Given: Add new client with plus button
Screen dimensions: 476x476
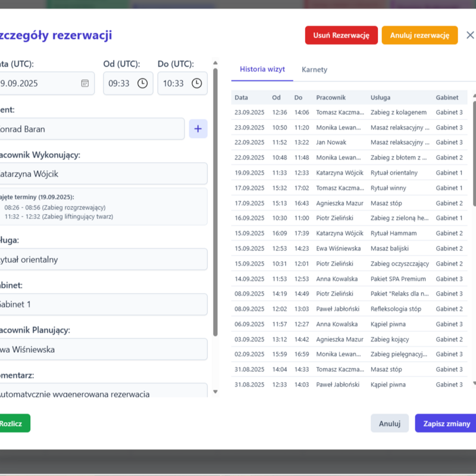Looking at the screenshot, I should point(198,129).
